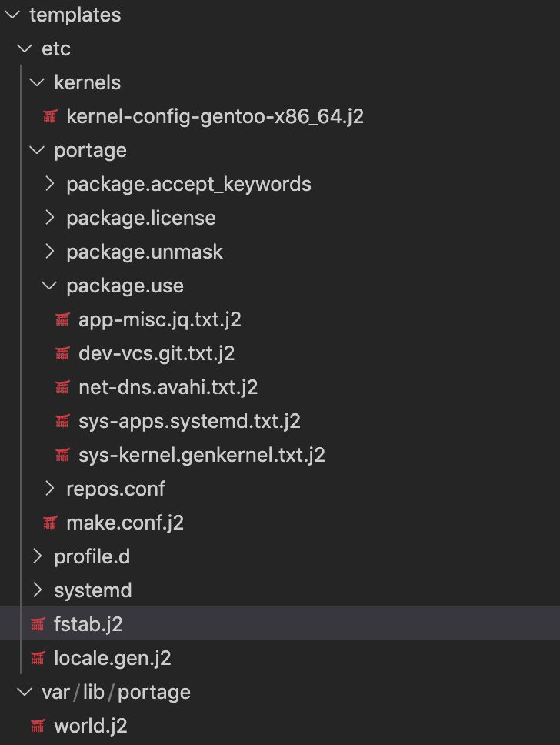Click the Jinja icon next to world.j2
The height and width of the screenshot is (745, 560).
(x=38, y=726)
